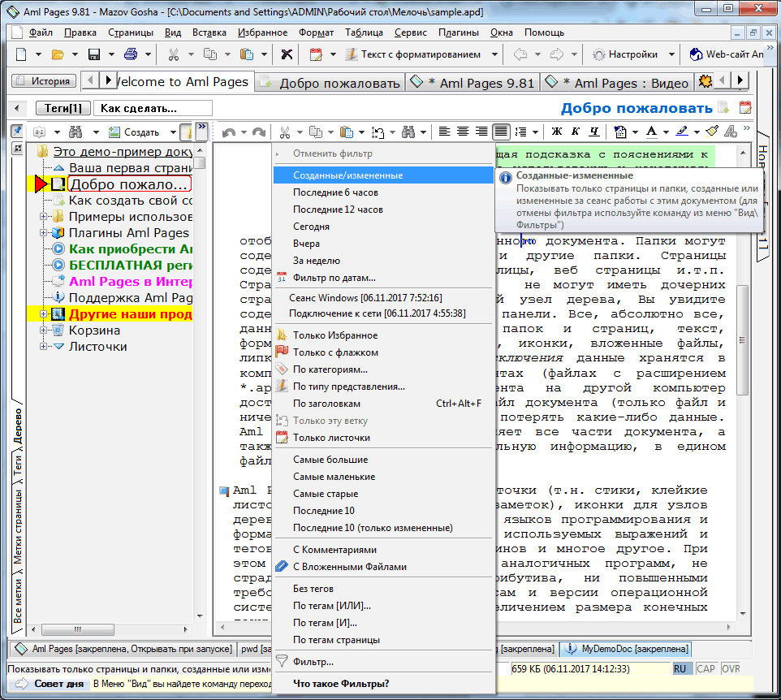
Task: Expand the Примеры использования tree node
Action: click(43, 217)
